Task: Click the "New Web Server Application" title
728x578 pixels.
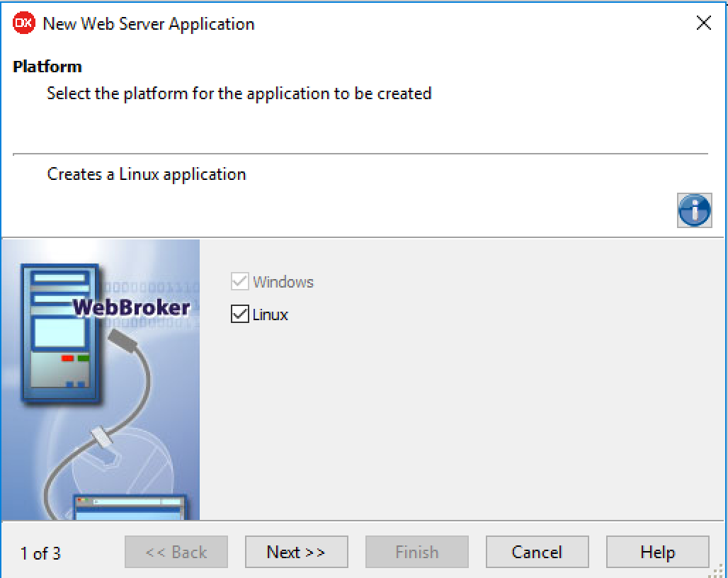Action: click(x=149, y=23)
